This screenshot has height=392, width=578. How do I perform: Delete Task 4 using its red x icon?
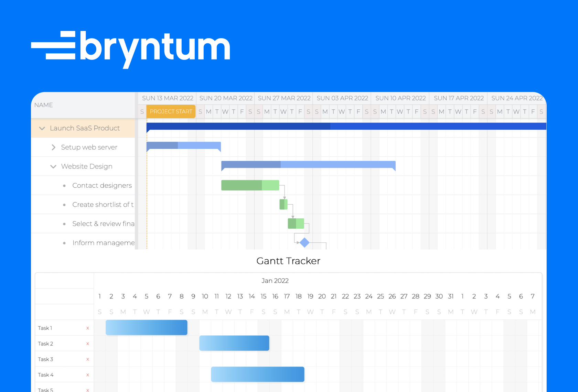click(x=88, y=374)
